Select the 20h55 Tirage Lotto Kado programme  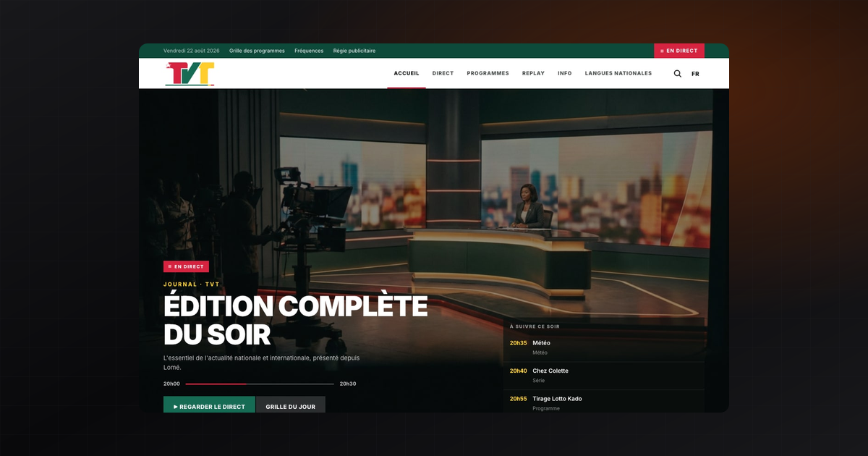(604, 402)
